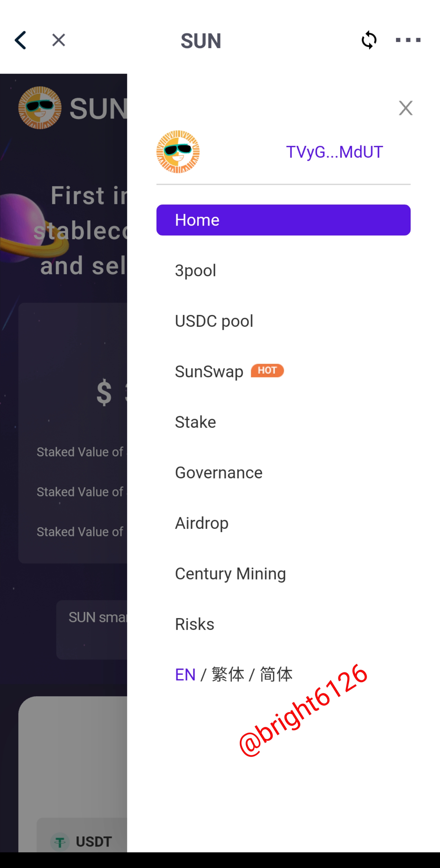Open the Stake page
Viewport: 440px width, 868px height.
[x=196, y=422]
